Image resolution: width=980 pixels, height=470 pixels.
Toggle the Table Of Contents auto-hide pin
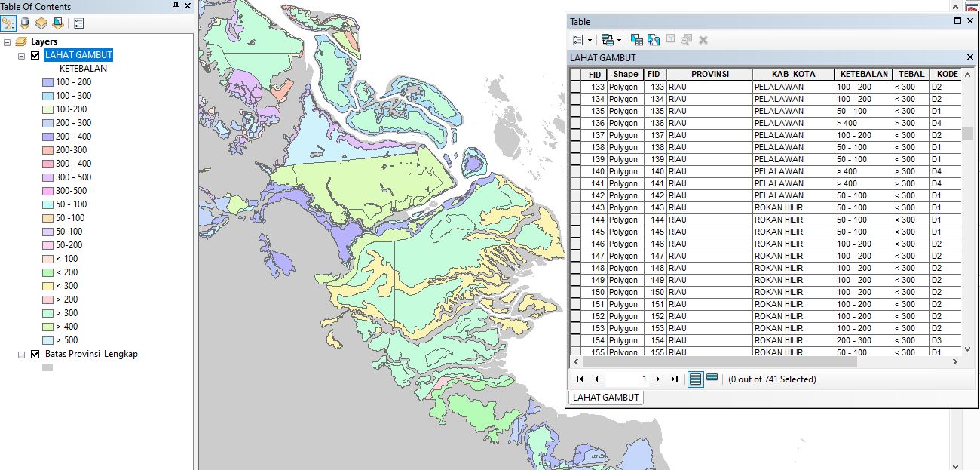tap(176, 7)
